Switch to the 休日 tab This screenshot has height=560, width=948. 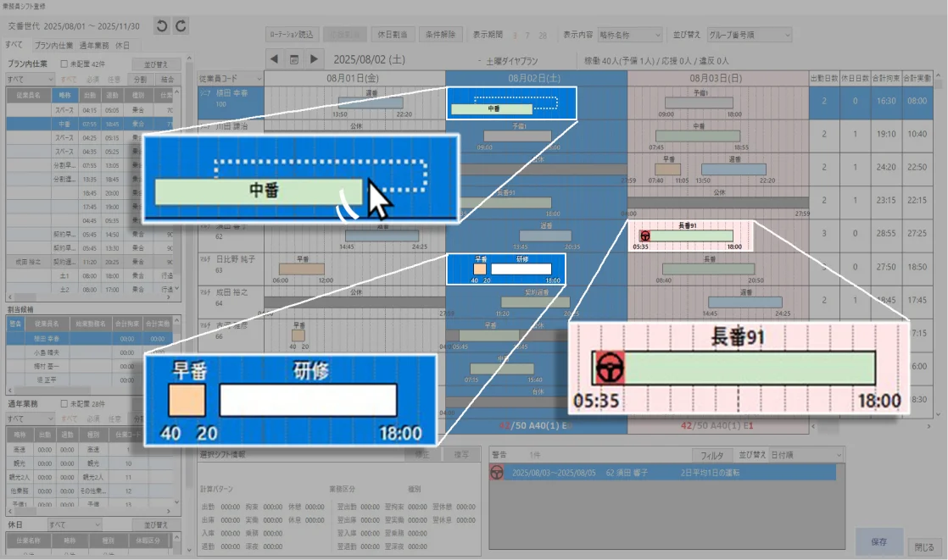click(122, 45)
